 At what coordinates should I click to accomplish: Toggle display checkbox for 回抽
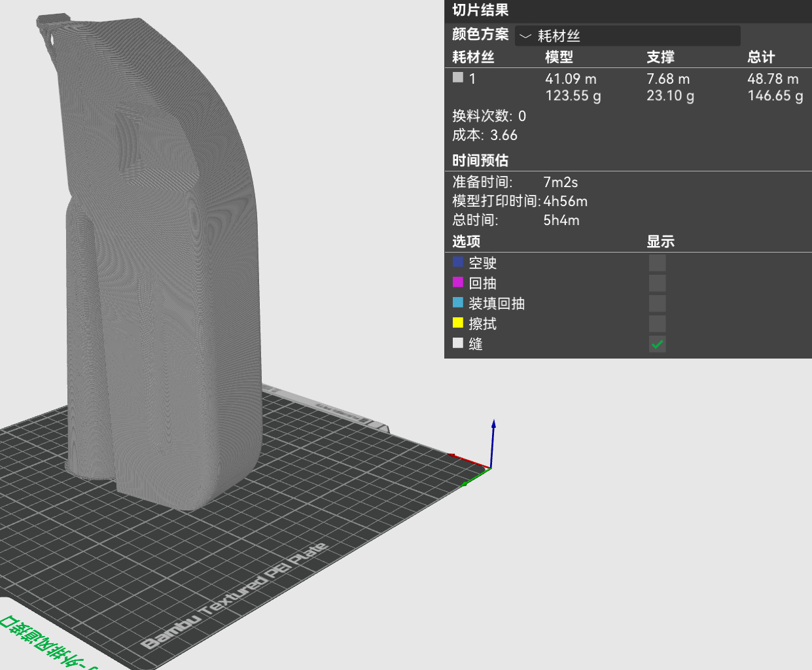coord(657,283)
